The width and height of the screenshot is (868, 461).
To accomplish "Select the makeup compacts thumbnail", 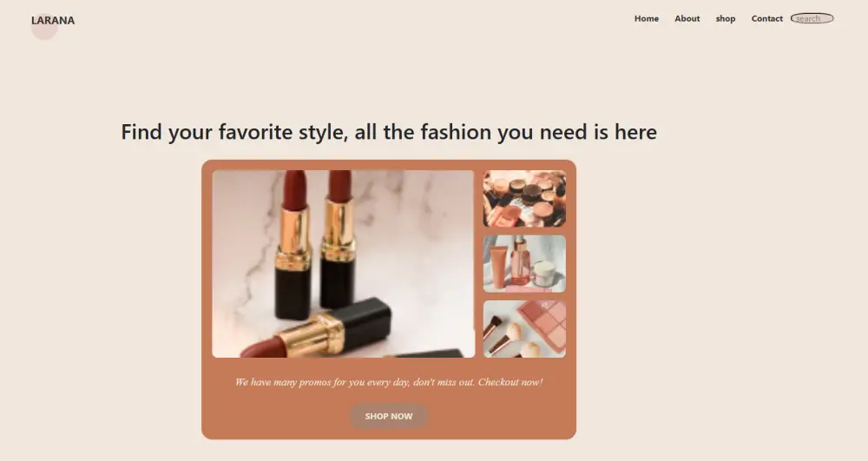I will (x=524, y=199).
